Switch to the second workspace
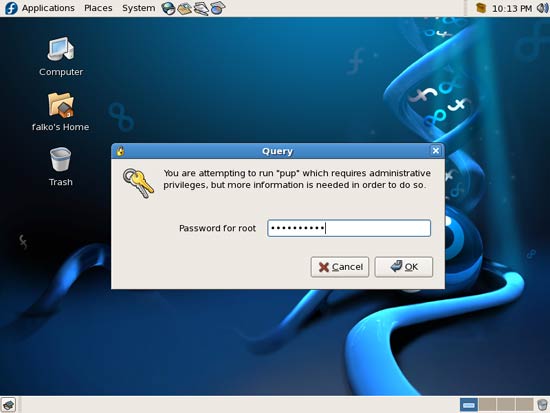Viewport: 550px width, 413px height. 488,405
